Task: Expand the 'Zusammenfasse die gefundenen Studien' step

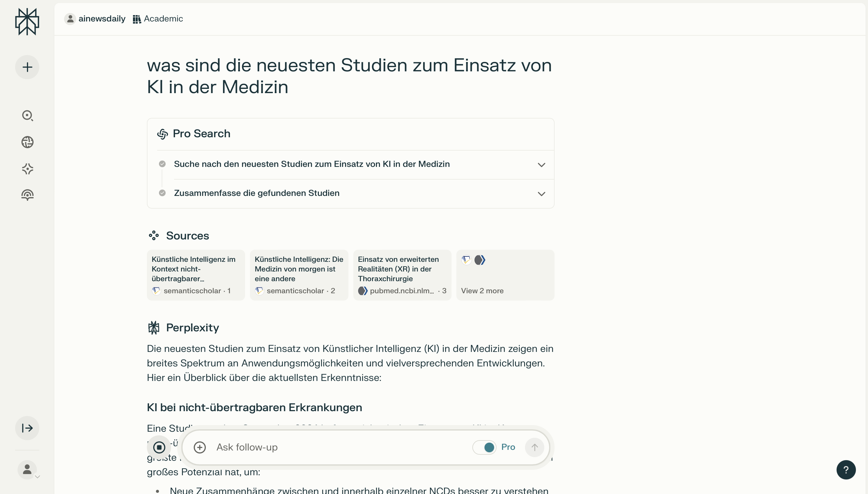Action: pos(542,194)
